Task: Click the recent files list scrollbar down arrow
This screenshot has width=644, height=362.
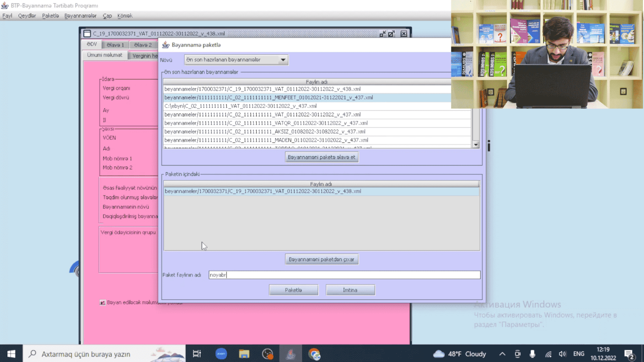Action: pyautogui.click(x=476, y=144)
